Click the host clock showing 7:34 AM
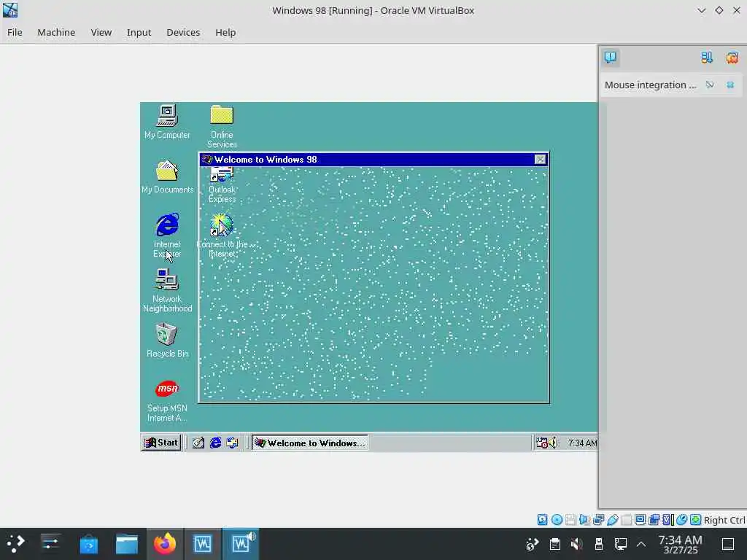The image size is (747, 560). (680, 544)
